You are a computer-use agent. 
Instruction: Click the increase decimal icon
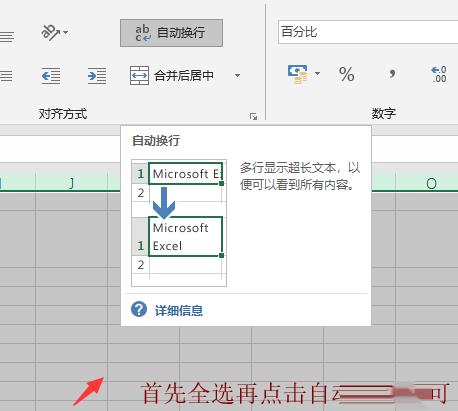439,74
